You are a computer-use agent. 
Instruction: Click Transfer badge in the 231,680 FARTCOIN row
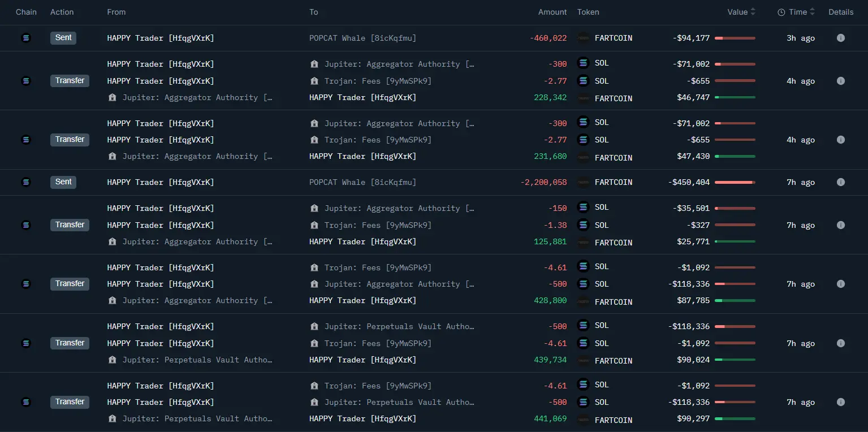point(70,140)
